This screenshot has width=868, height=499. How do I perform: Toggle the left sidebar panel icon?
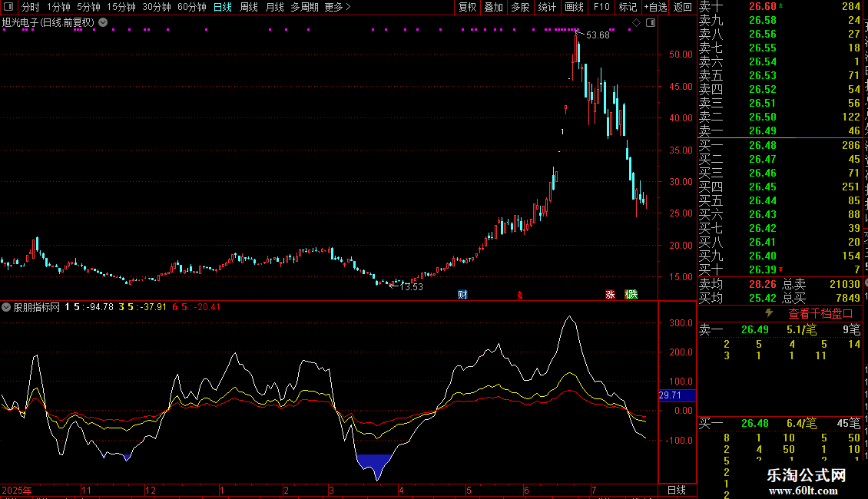tap(8, 7)
